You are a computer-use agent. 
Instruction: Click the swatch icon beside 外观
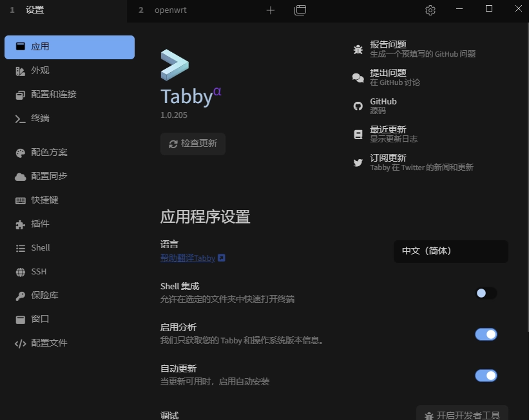pos(20,71)
